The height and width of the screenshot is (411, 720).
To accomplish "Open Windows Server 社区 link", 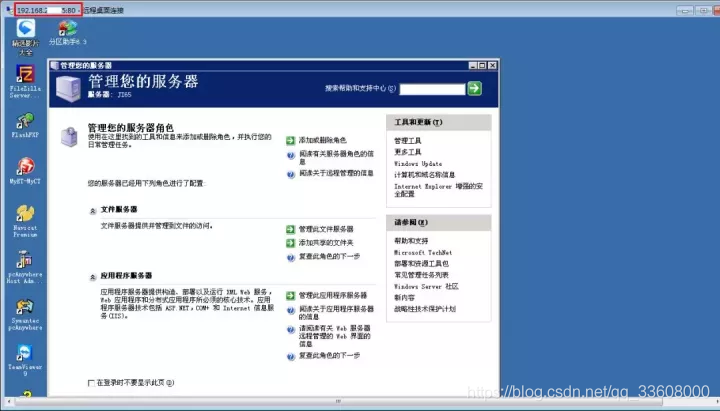I will click(x=426, y=287).
